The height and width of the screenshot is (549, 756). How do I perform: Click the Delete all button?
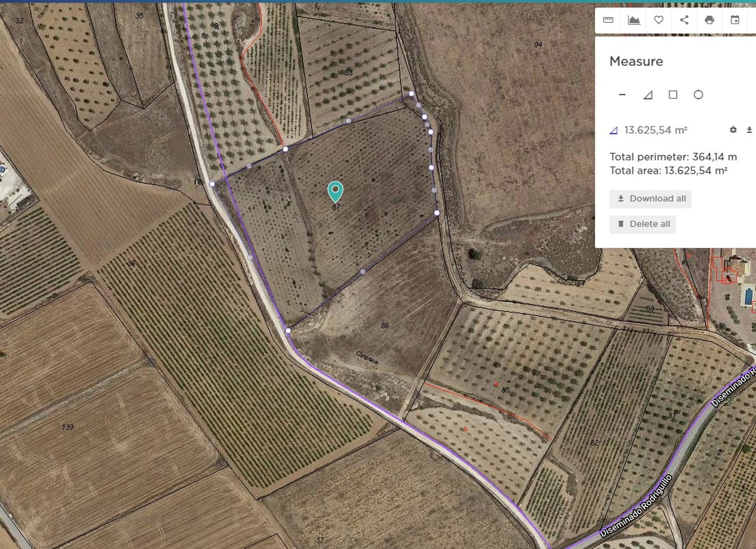pyautogui.click(x=642, y=224)
